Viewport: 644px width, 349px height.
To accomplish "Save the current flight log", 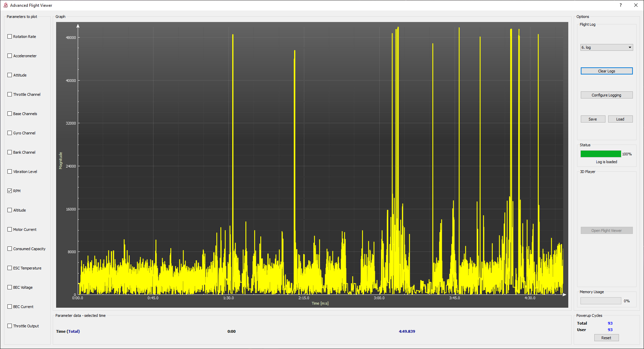I will click(x=593, y=119).
